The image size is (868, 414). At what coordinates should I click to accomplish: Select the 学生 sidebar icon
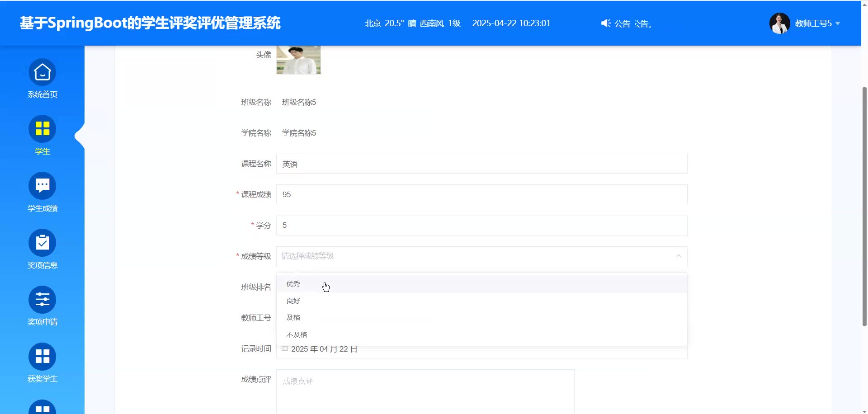point(42,129)
